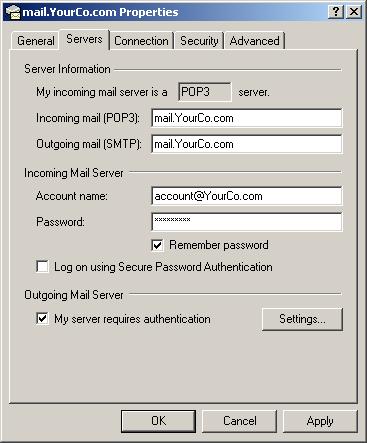Click the question mark help icon
Viewport: 367px width, 443px height.
336,12
